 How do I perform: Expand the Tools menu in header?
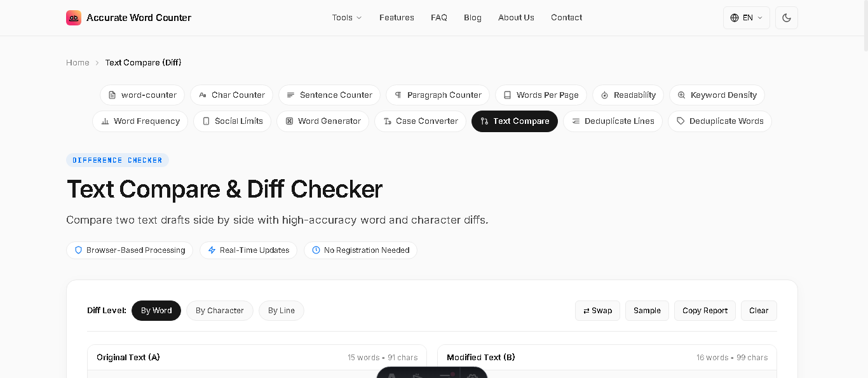coord(347,18)
